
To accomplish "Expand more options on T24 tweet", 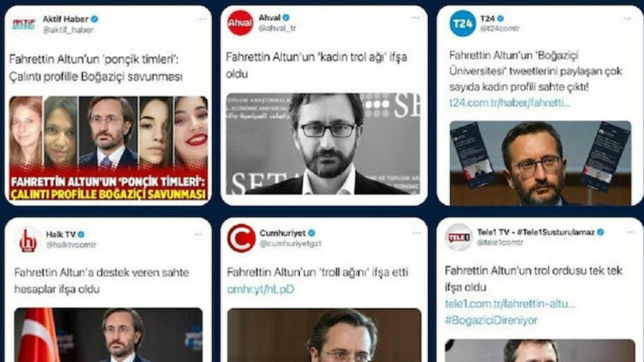I will coord(627,19).
